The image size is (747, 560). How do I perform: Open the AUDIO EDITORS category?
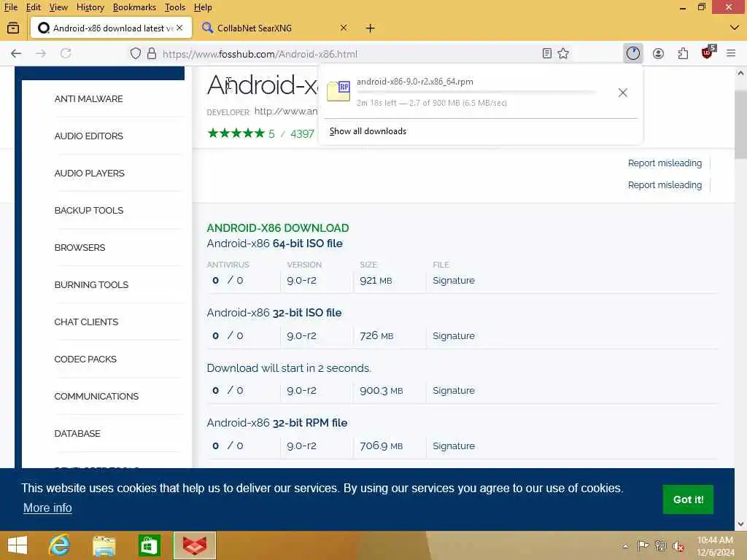[88, 136]
